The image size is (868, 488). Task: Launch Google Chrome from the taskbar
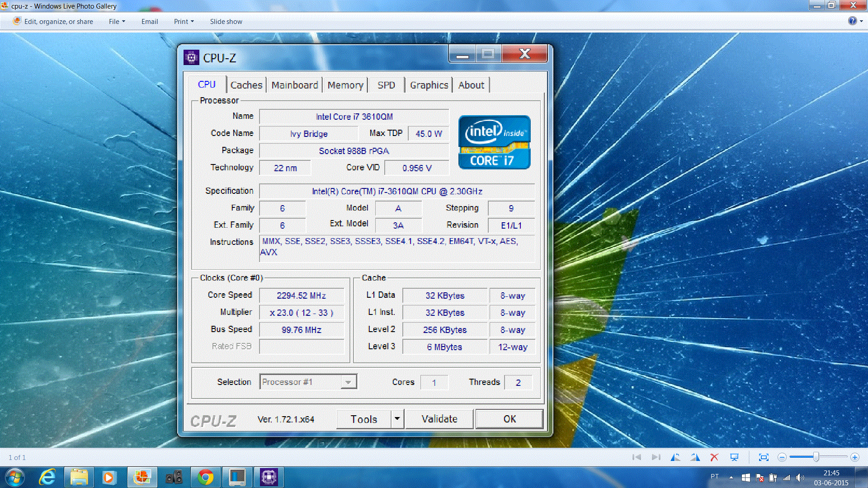click(206, 477)
